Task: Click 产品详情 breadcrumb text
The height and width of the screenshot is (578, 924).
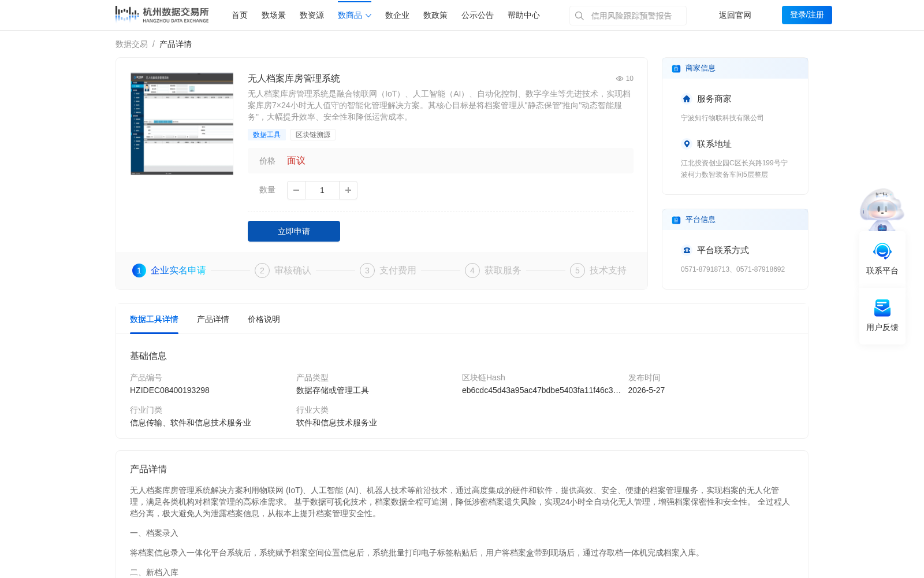Action: click(x=176, y=44)
